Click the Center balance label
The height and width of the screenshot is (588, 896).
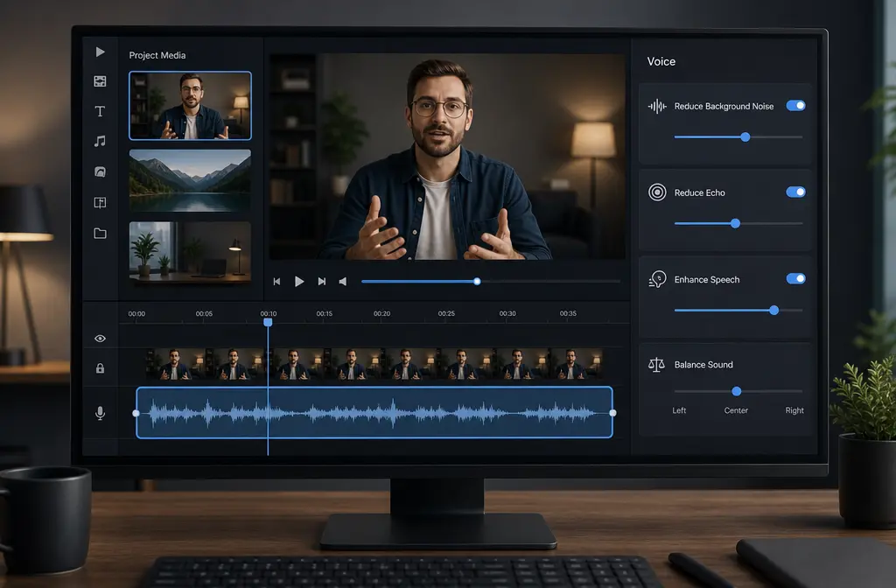736,410
